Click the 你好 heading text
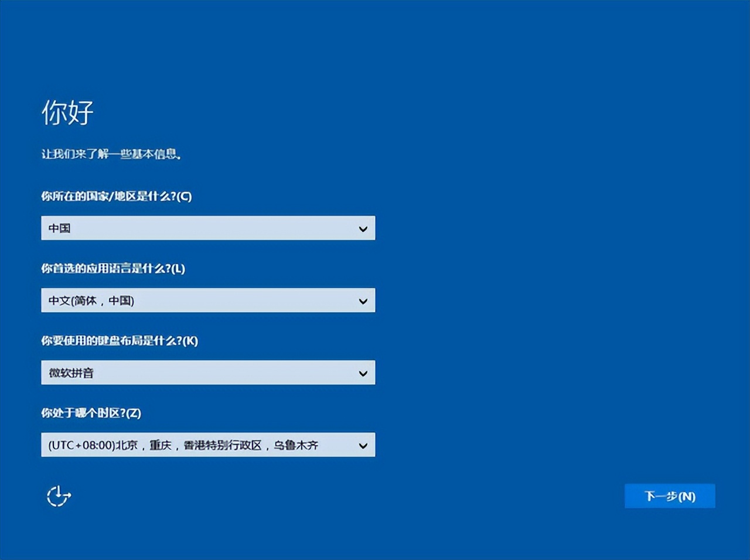The image size is (750, 560). click(67, 112)
